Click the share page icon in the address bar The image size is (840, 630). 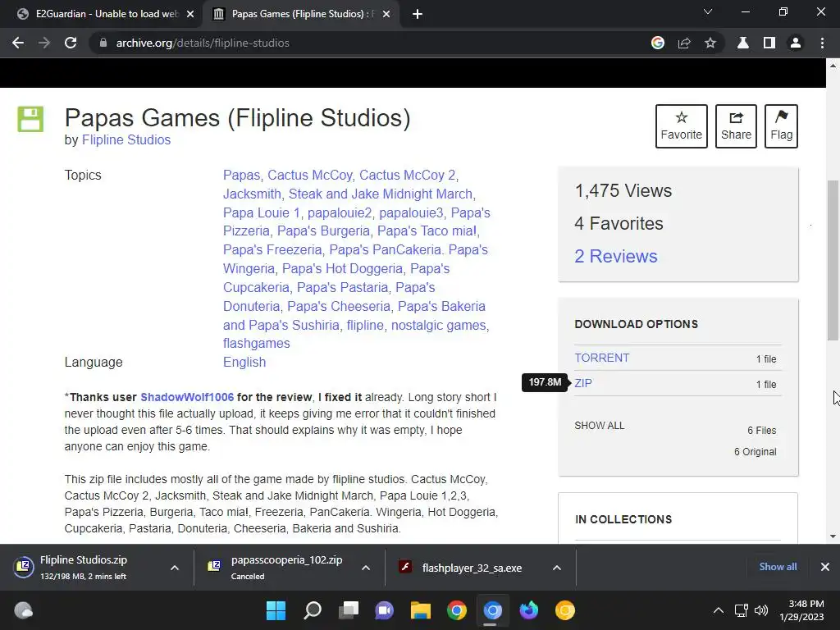684,43
